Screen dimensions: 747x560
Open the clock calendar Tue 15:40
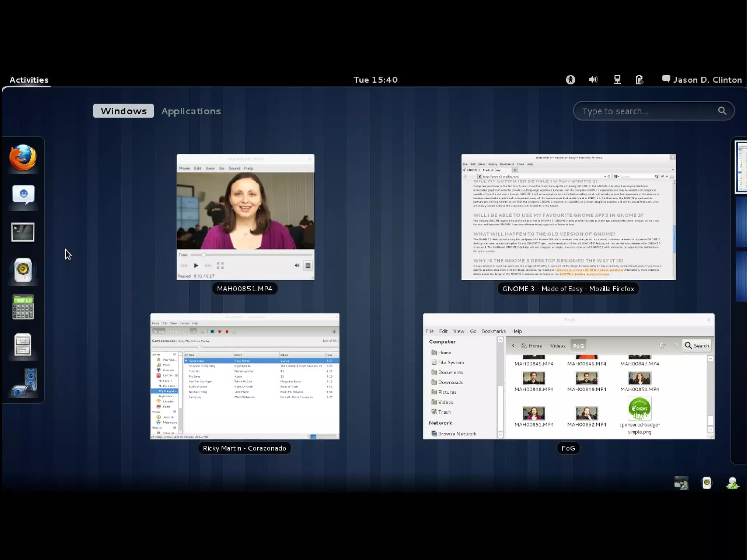click(375, 80)
